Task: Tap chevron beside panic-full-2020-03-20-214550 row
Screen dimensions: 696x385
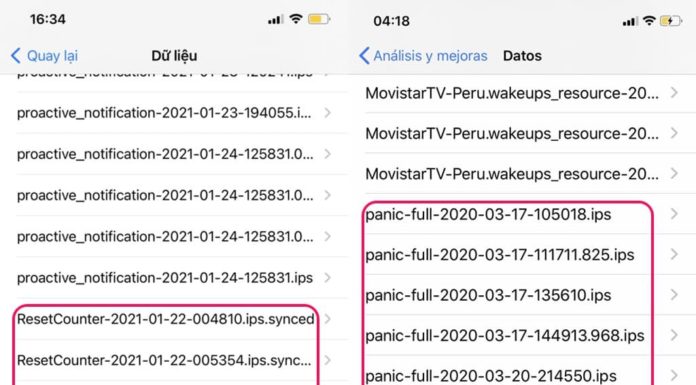Action: click(674, 375)
